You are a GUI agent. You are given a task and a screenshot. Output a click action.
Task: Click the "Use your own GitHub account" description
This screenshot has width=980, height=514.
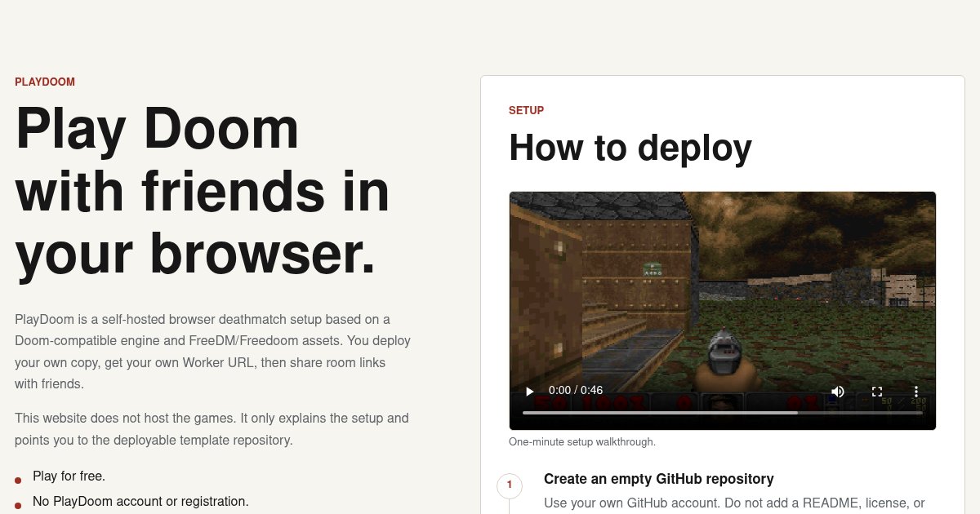734,503
